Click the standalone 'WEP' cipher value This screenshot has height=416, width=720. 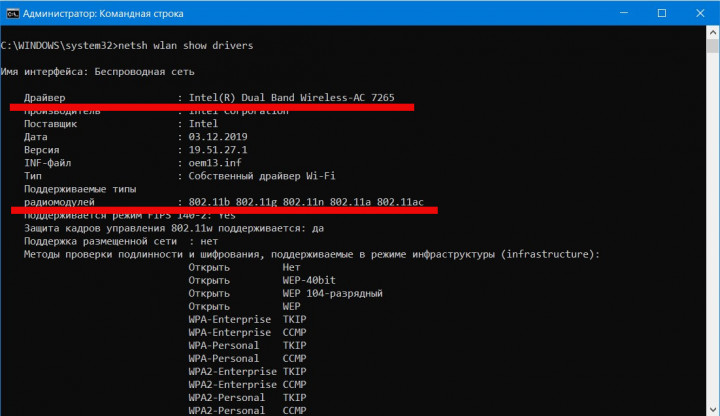tap(292, 306)
